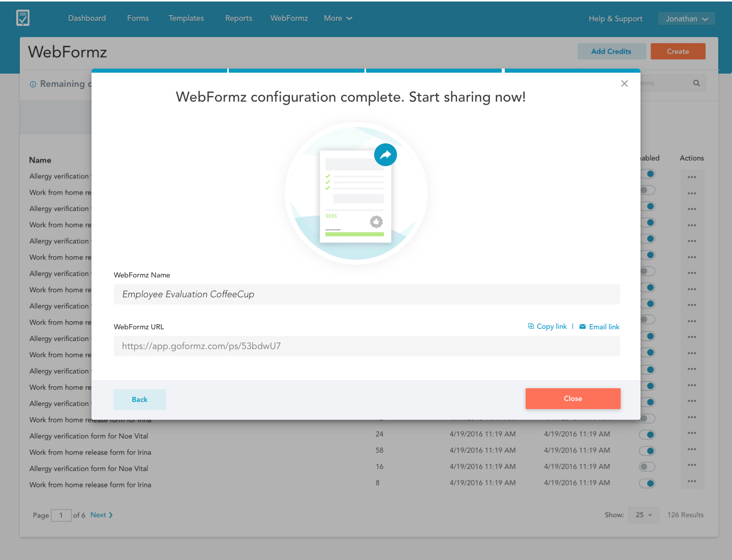Open the Show 25 results dropdown

644,515
